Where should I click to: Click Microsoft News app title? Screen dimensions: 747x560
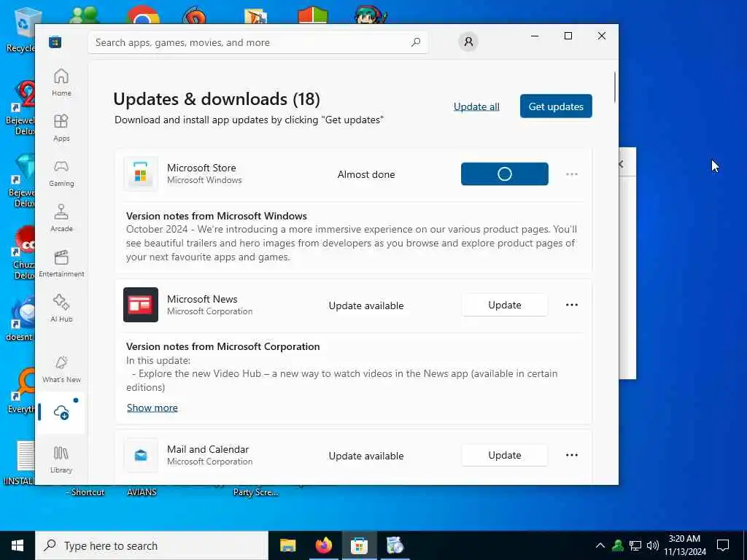202,299
